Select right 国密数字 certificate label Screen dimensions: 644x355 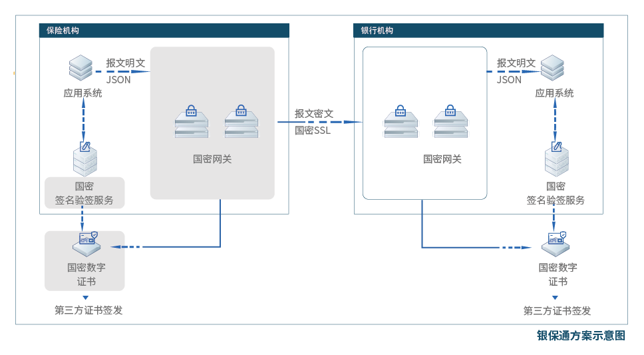tap(558, 267)
